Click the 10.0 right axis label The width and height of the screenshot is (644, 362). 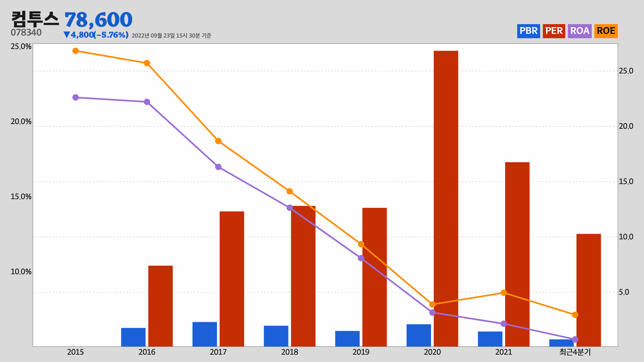tap(626, 237)
